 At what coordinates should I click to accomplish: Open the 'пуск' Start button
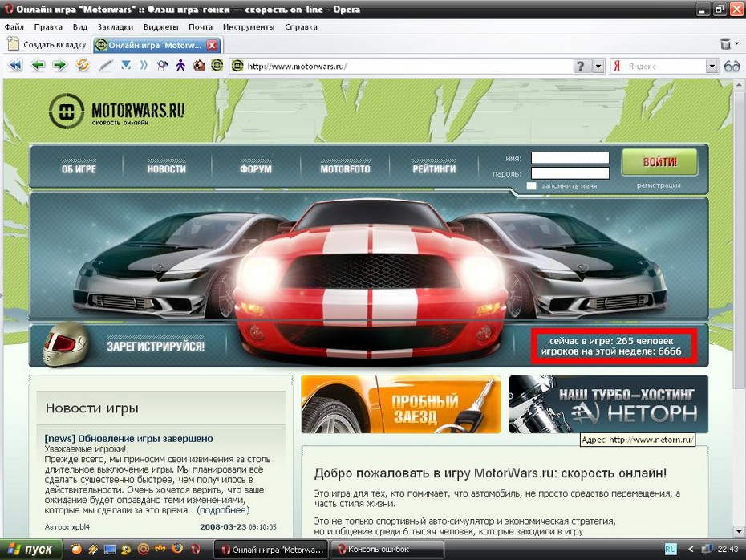point(31,550)
